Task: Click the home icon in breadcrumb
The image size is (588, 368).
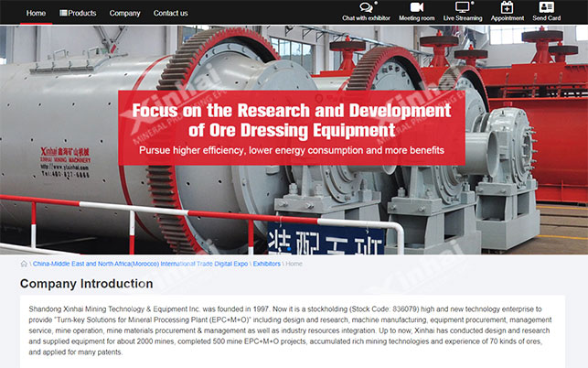Action: [25, 264]
